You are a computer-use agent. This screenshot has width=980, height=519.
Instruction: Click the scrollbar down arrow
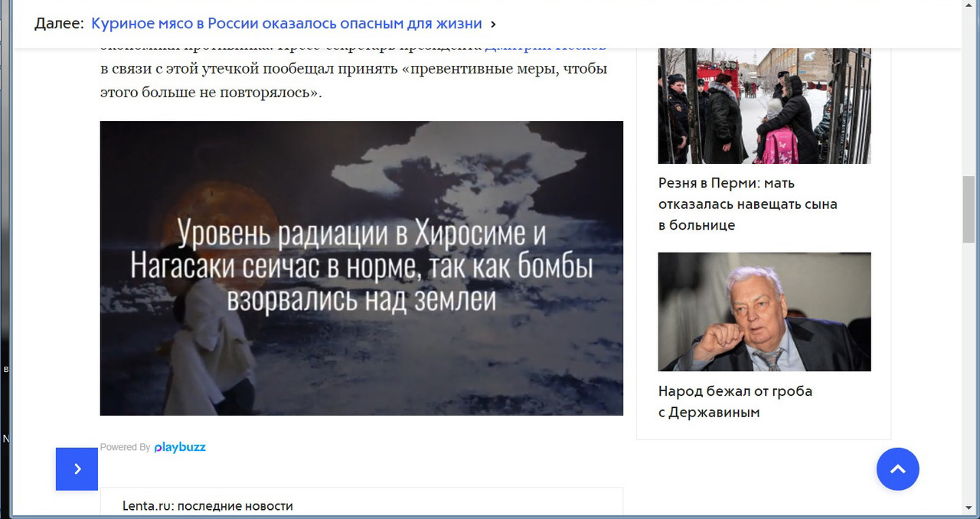click(969, 507)
